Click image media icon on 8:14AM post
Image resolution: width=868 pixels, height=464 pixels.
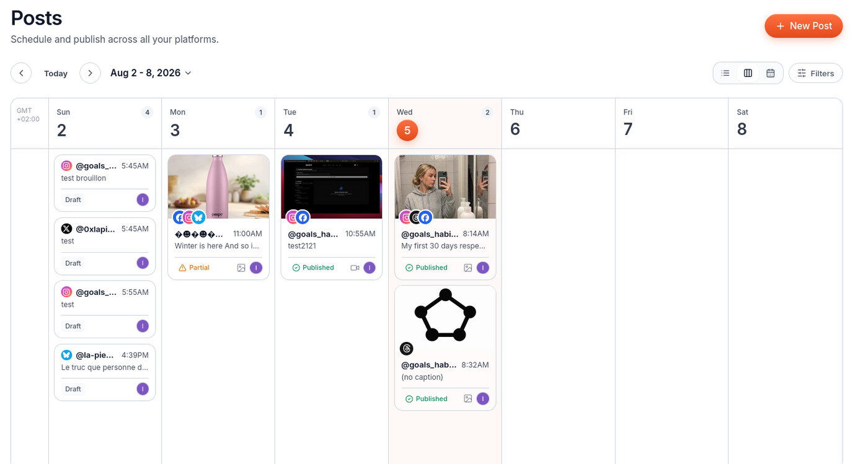468,268
